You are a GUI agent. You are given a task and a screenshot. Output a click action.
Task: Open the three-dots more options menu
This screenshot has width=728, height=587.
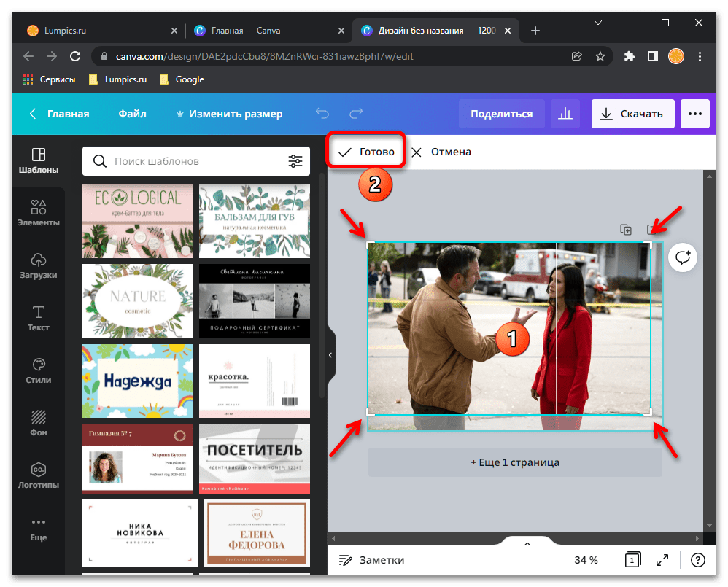click(694, 114)
